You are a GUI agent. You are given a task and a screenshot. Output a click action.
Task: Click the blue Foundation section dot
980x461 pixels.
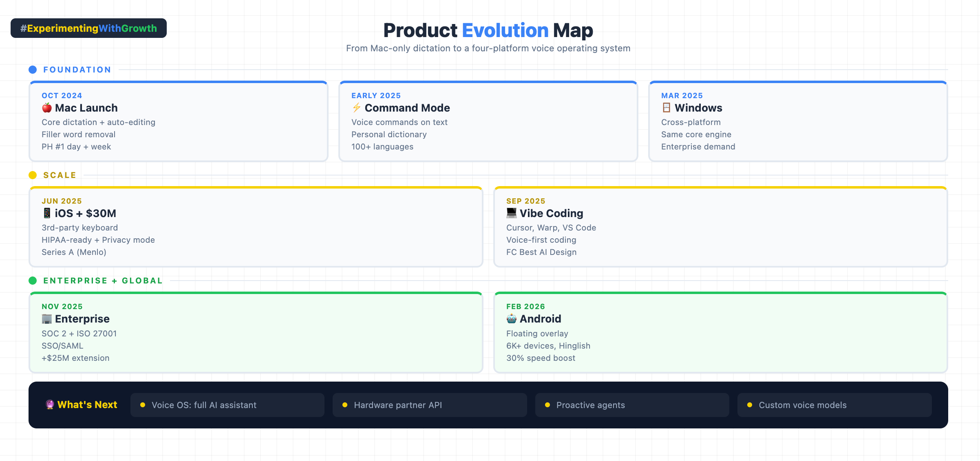click(33, 70)
